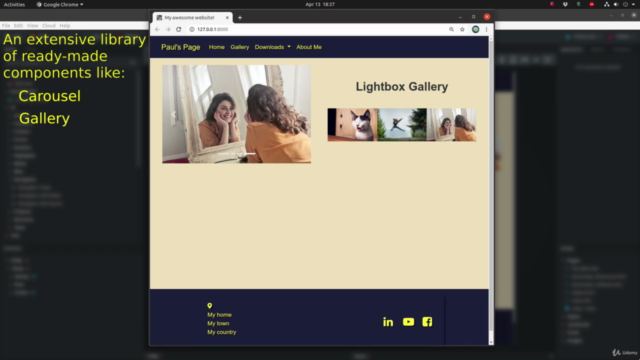
Task: Open the Activities overview
Action: (14, 4)
